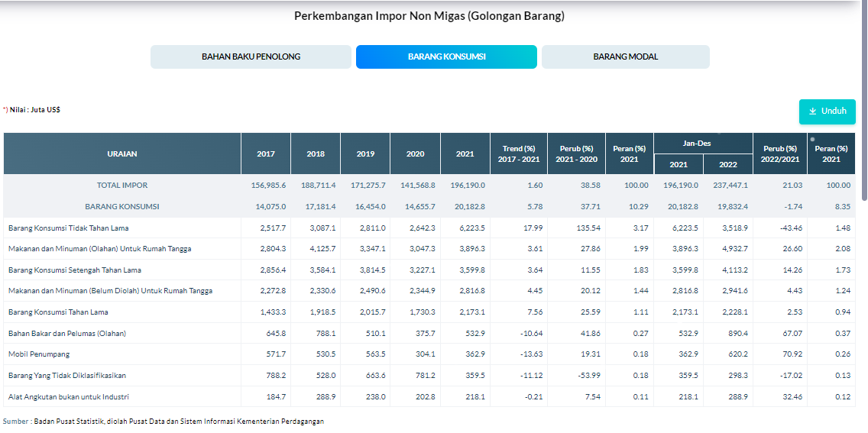The width and height of the screenshot is (868, 433).
Task: Select Alat Angkutan bukan untuk Industri row
Action: [x=68, y=396]
